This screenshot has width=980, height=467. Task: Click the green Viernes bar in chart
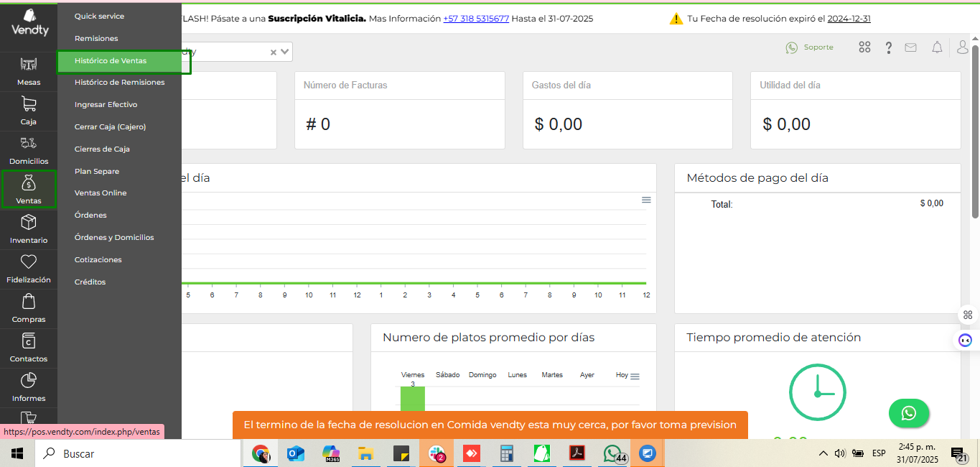[x=413, y=399]
